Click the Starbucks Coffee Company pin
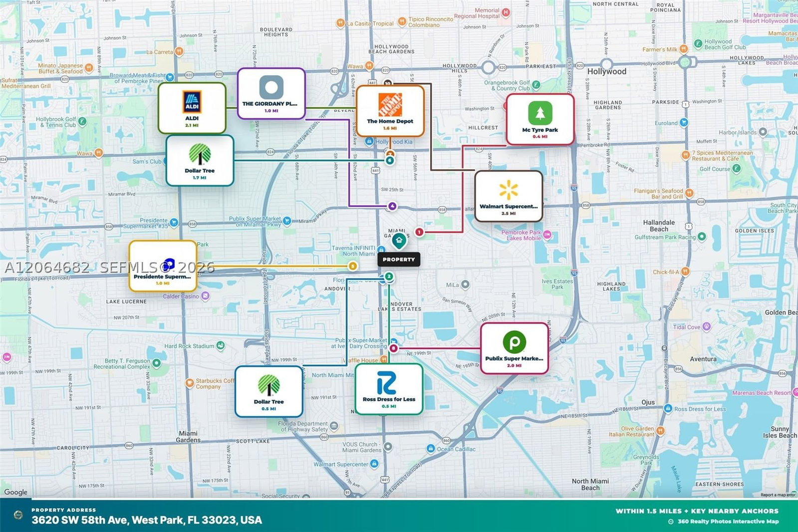The height and width of the screenshot is (532, 798). [190, 383]
